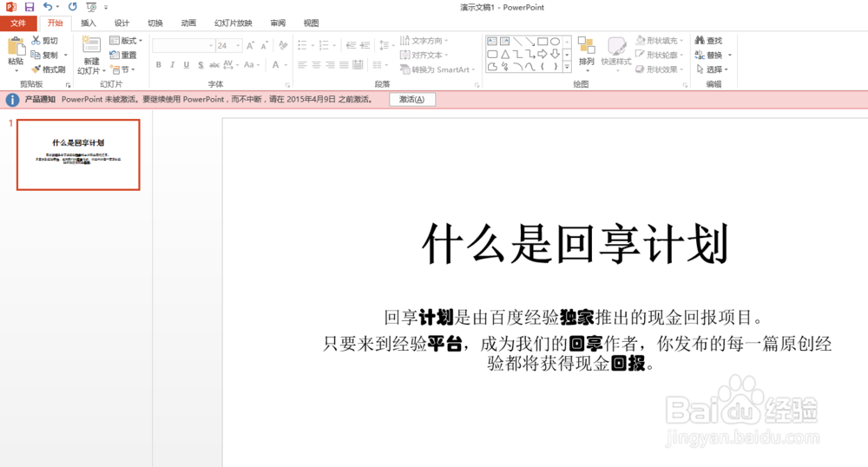Click the increase font size icon

click(x=250, y=45)
